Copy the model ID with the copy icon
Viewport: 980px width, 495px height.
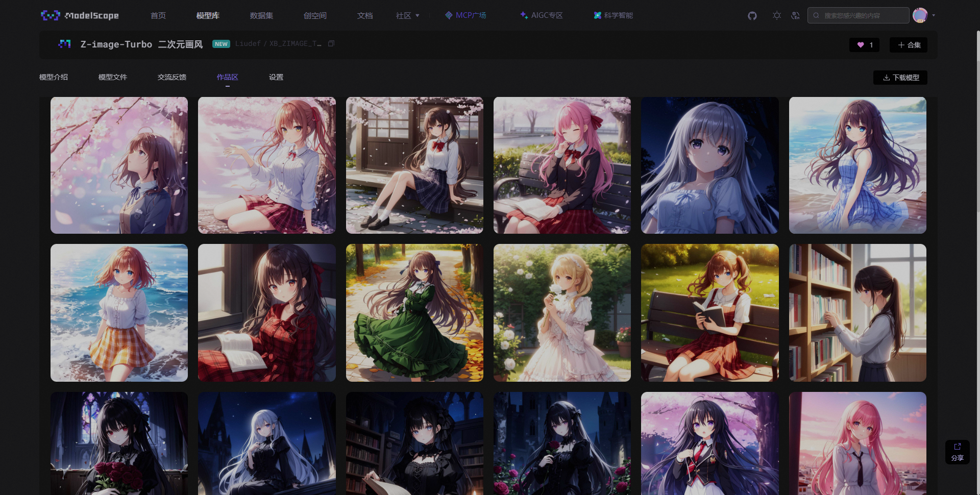click(331, 44)
